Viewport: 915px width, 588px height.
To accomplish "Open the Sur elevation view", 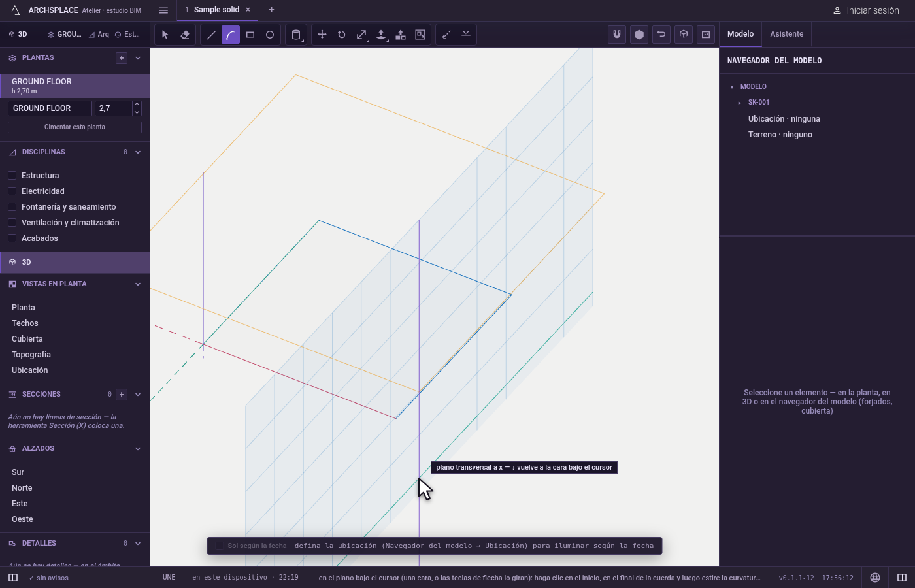I will point(18,472).
